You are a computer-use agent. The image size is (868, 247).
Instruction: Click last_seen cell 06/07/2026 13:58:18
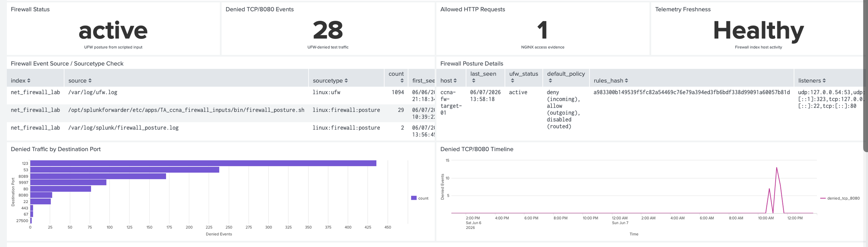point(485,96)
